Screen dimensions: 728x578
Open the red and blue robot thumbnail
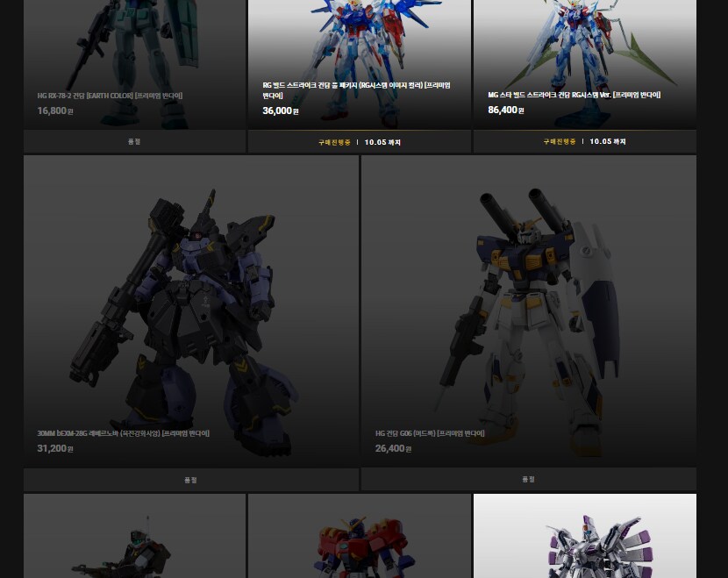(359, 539)
